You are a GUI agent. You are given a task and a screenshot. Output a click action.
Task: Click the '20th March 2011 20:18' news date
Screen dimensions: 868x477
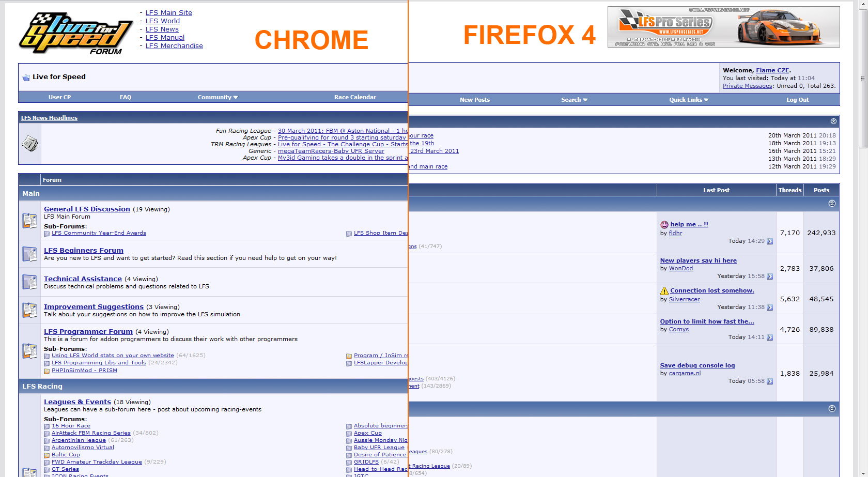tap(802, 135)
